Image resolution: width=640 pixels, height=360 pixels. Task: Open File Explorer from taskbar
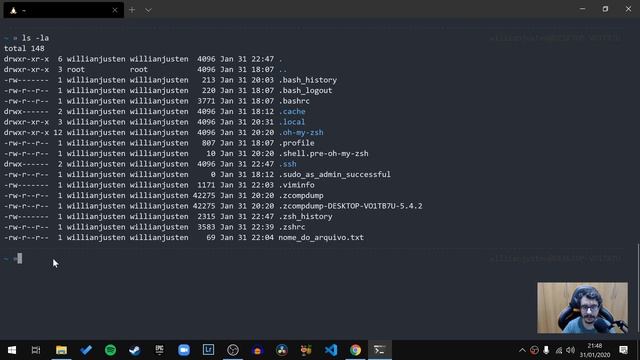click(61, 350)
